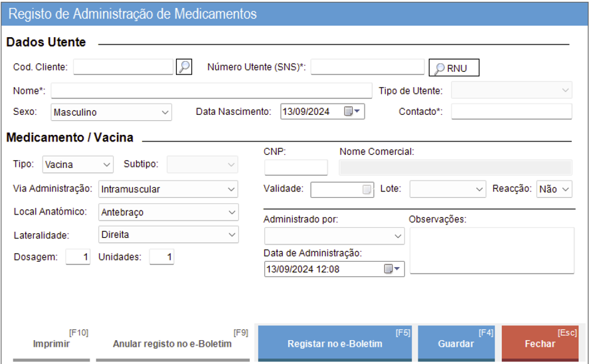Image resolution: width=589 pixels, height=364 pixels.
Task: Click the Registar no e-Boletim button
Action: 335,343
